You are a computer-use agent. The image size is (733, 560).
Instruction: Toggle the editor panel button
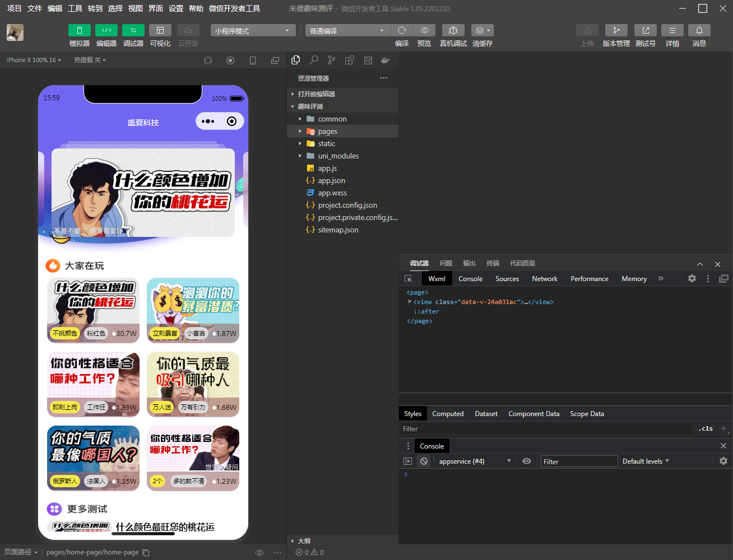click(x=106, y=30)
